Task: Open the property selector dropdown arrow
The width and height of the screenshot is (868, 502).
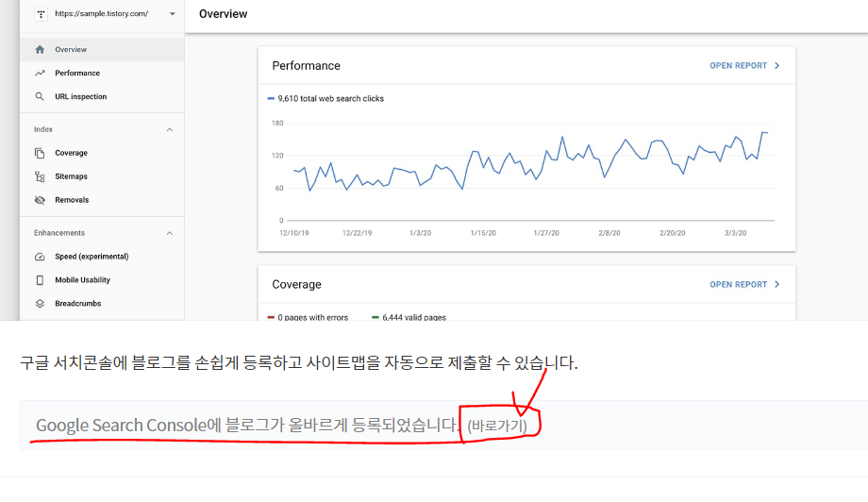Action: tap(172, 14)
